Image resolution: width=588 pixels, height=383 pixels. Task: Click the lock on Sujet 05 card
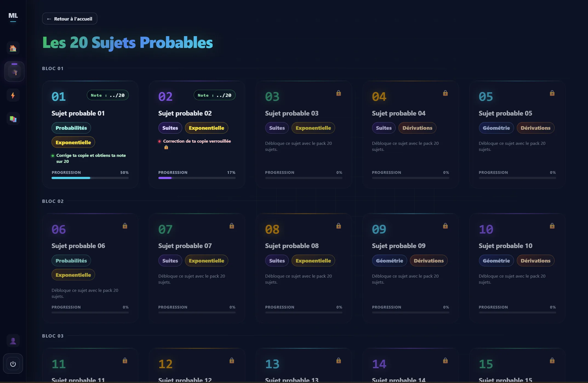tap(552, 93)
